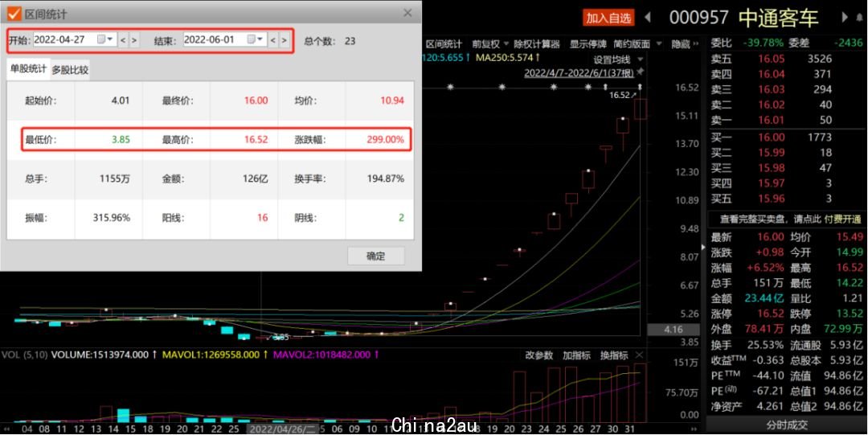The height and width of the screenshot is (435, 868).
Task: Open 区间统计 in chart toolbar
Action: 444,43
